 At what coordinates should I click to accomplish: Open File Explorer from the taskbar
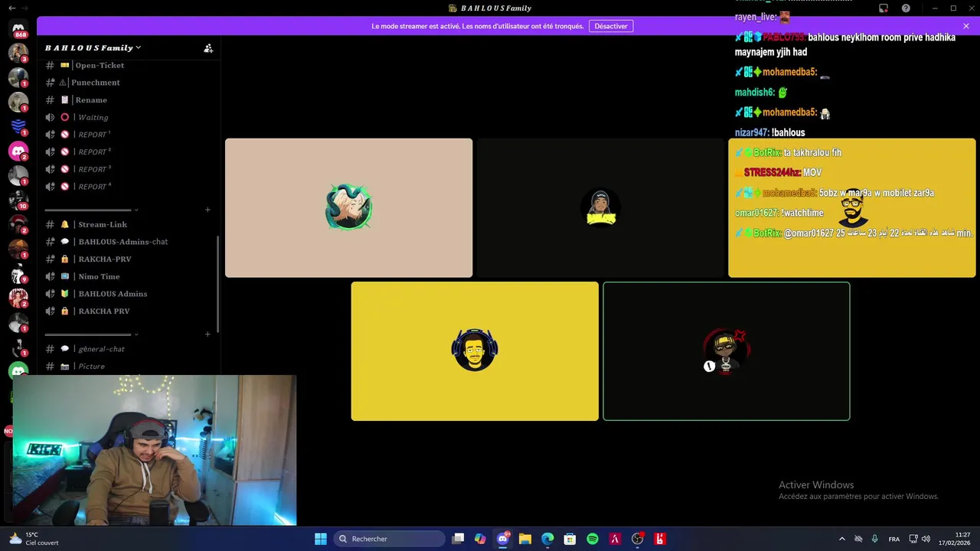pyautogui.click(x=525, y=539)
